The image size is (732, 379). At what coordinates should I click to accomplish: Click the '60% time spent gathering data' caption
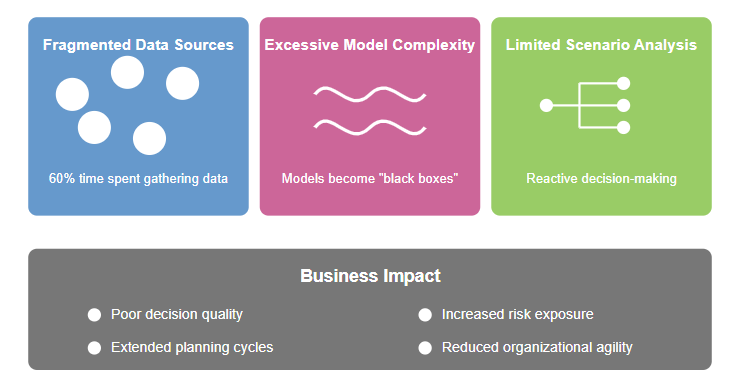click(138, 179)
